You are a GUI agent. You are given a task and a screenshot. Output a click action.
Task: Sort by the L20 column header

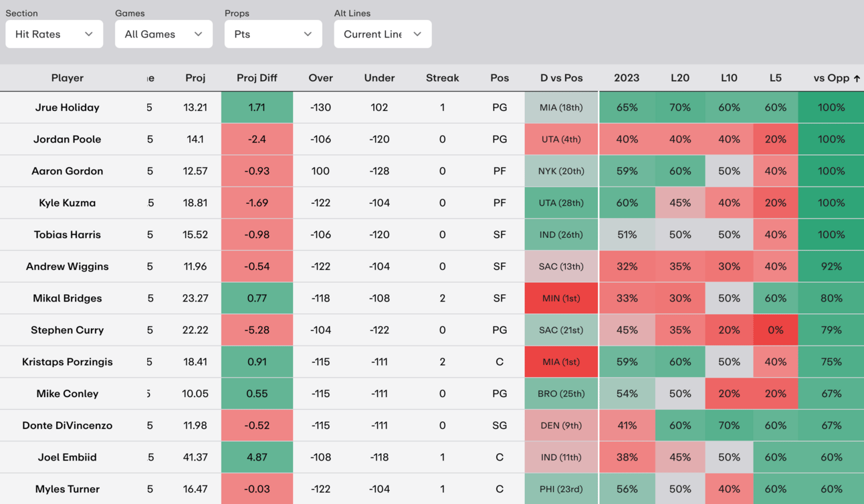(x=680, y=78)
